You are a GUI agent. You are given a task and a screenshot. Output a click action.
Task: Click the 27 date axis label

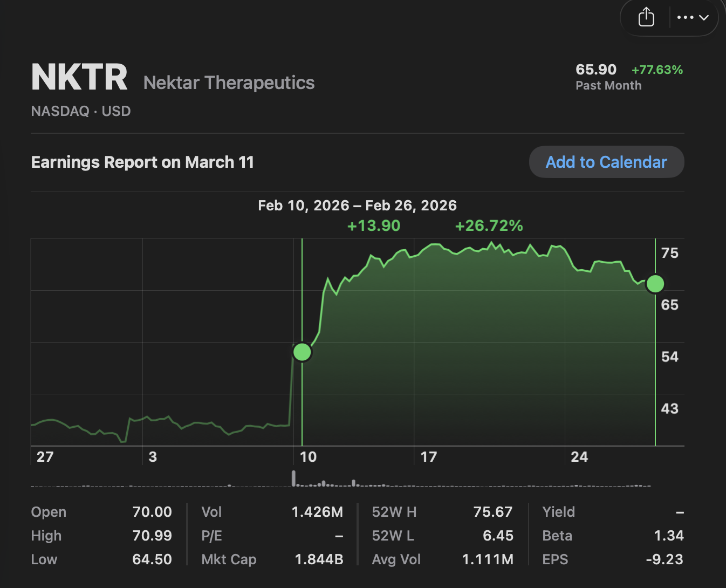[x=45, y=457]
